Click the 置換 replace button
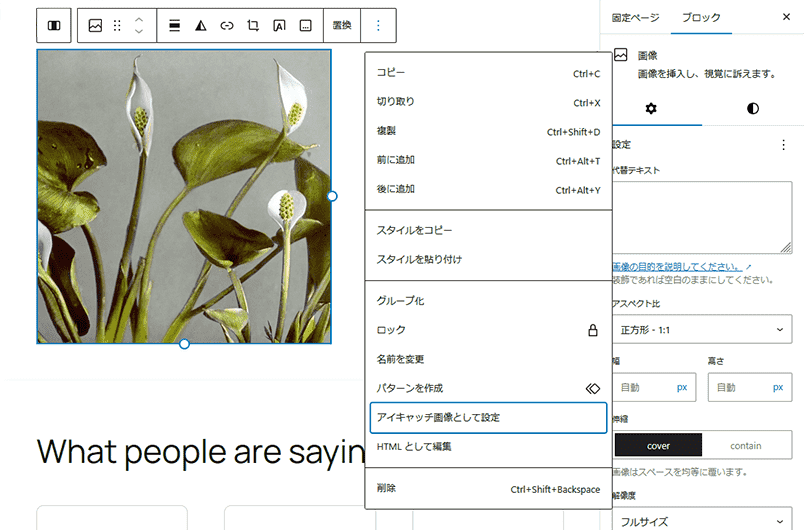 342,26
